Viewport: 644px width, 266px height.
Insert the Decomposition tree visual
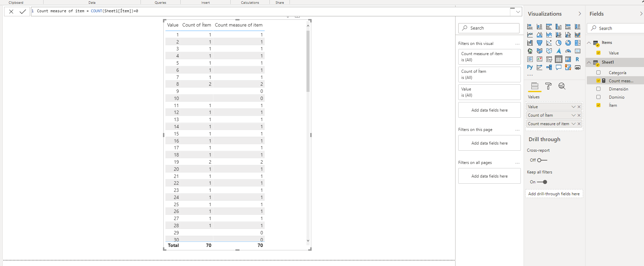[549, 67]
